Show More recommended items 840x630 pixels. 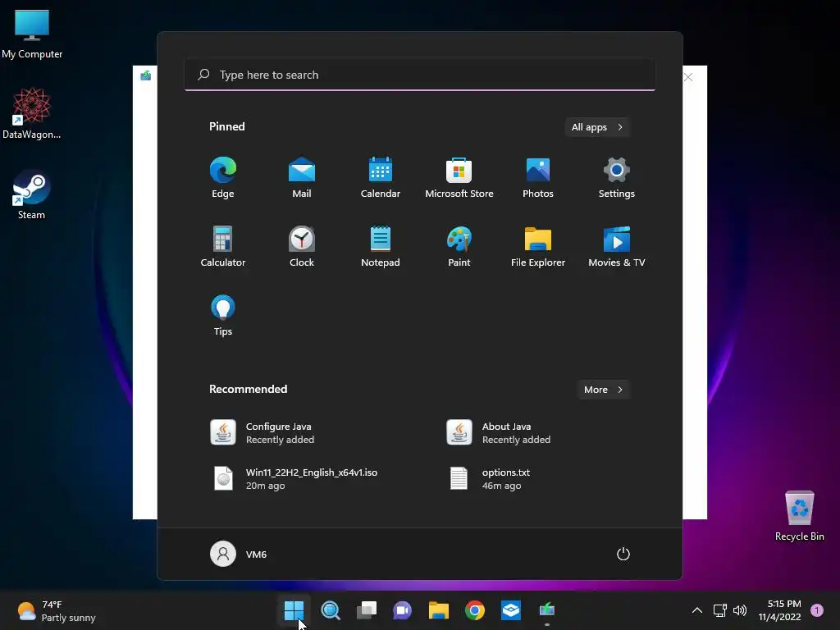click(604, 390)
